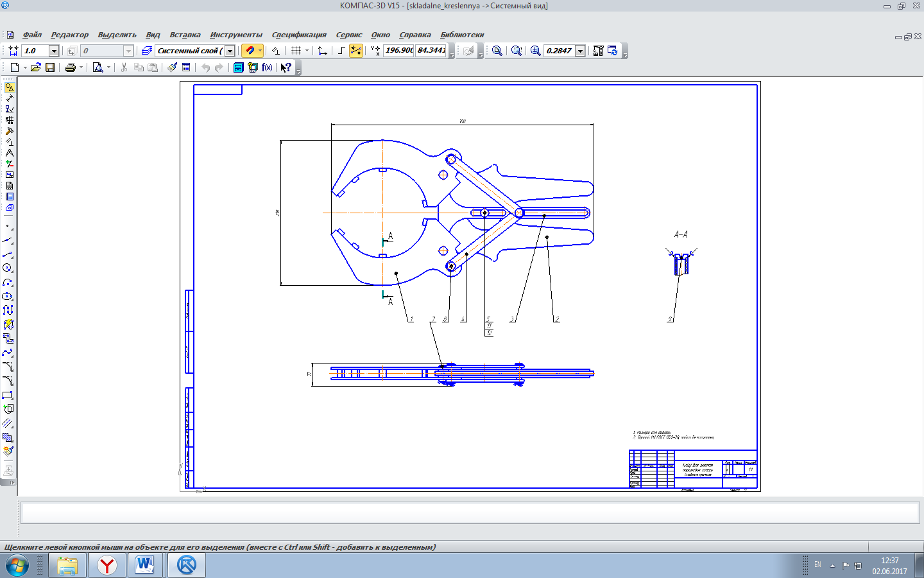This screenshot has width=924, height=578.
Task: Open Microsoft Word from the taskbar
Action: point(144,565)
